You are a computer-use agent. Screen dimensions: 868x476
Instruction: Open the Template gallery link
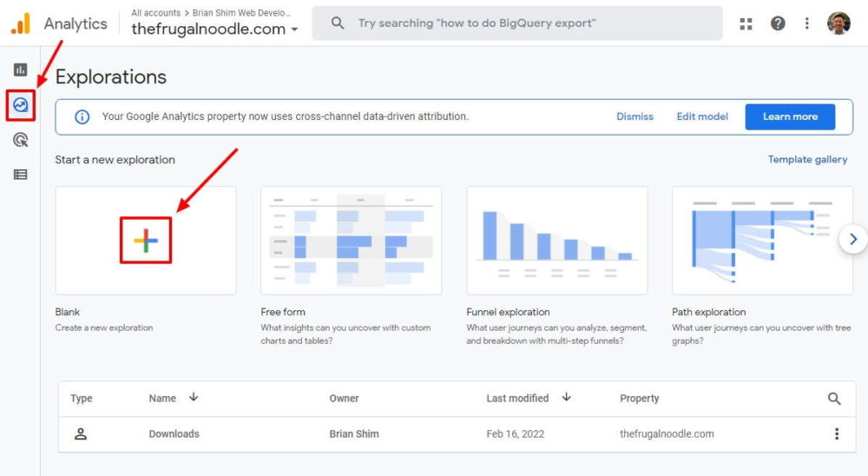807,160
